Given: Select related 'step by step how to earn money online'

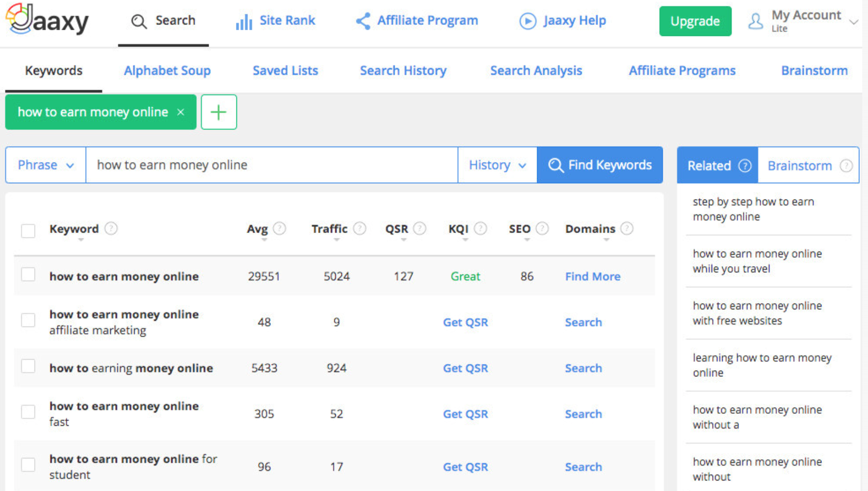Looking at the screenshot, I should [753, 209].
